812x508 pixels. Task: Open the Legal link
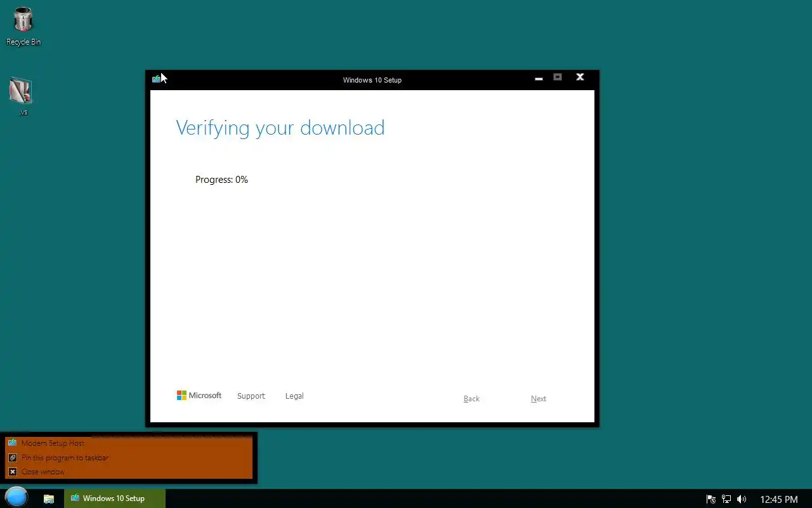(x=294, y=396)
